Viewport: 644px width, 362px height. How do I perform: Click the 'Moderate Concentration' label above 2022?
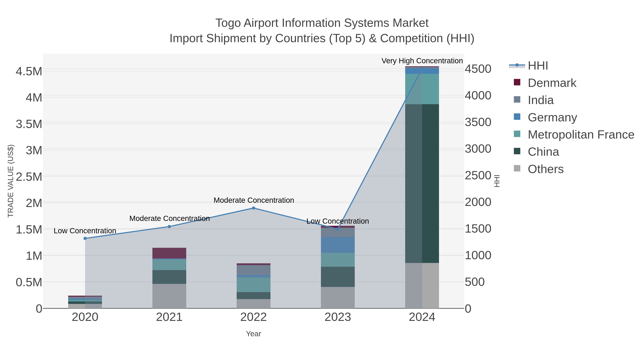coord(254,200)
